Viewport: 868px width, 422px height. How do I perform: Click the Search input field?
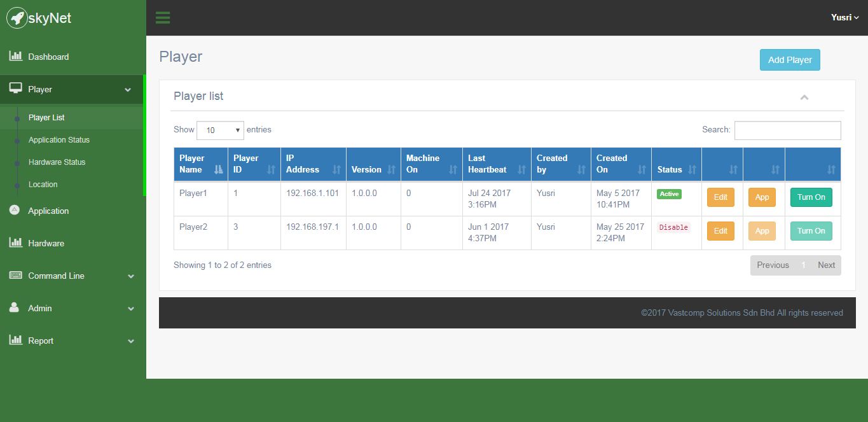[x=787, y=130]
